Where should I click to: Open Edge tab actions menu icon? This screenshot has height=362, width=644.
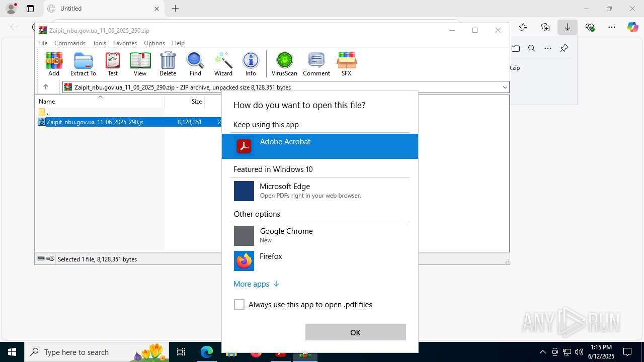click(30, 9)
